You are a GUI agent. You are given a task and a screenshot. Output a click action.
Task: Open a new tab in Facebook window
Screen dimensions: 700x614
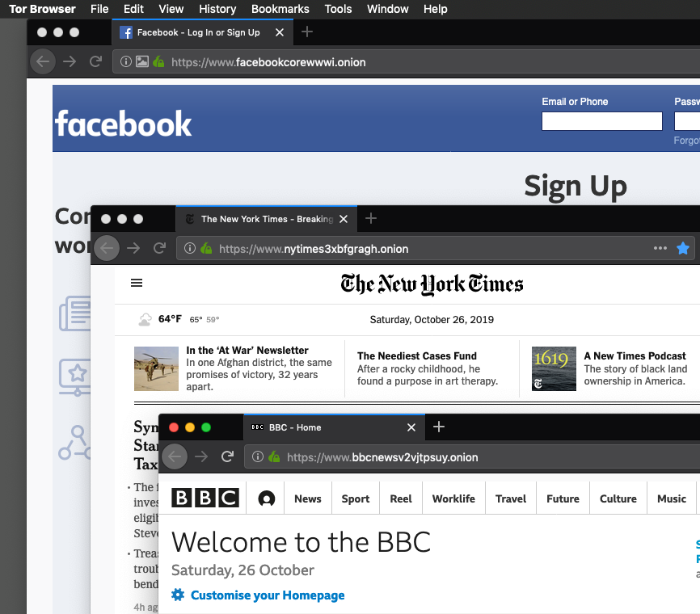[306, 32]
